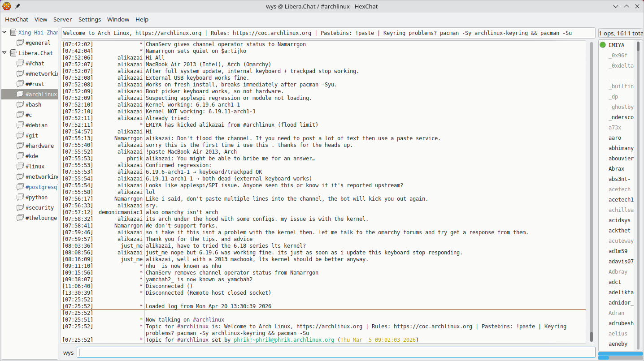Image resolution: width=644 pixels, height=361 pixels.
Task: Open the Window menu
Action: click(118, 20)
